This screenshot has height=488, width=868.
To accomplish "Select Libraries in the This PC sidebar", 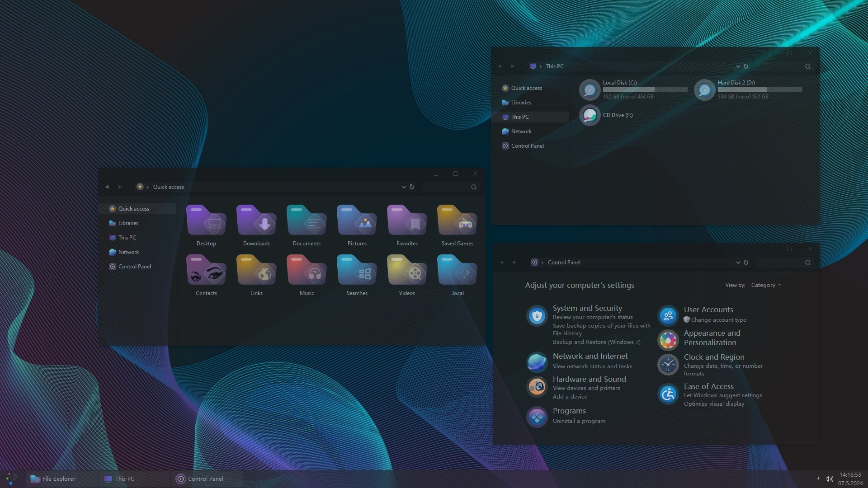I will tap(520, 102).
